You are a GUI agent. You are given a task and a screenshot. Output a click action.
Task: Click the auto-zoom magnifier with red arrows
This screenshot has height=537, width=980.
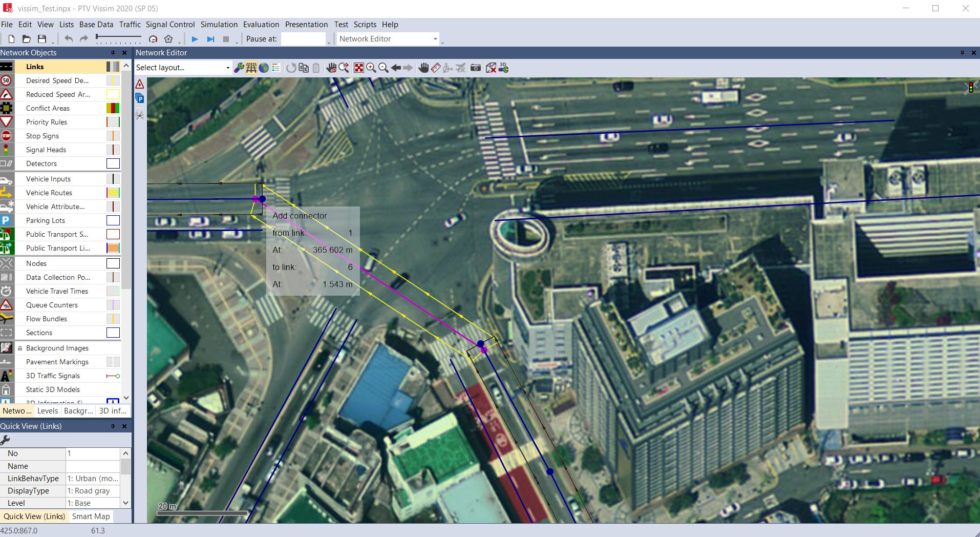pyautogui.click(x=344, y=68)
